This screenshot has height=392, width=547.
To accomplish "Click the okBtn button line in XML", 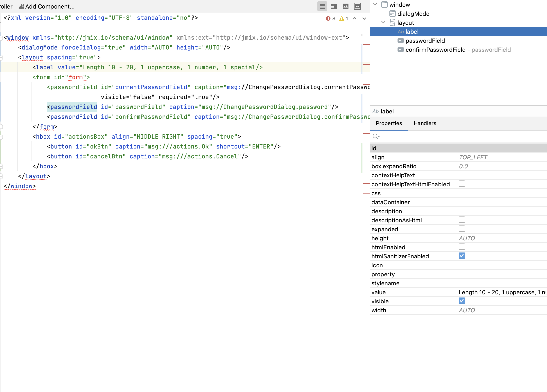I will [164, 146].
